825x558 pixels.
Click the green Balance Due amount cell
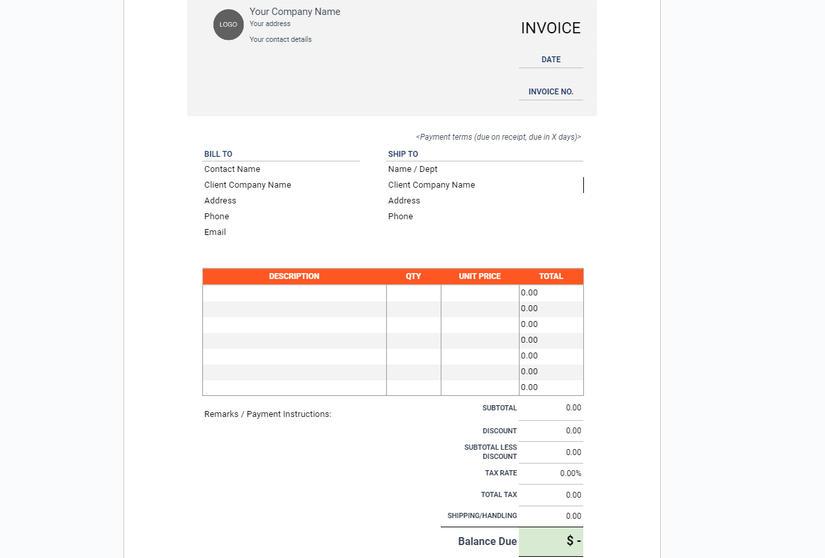(x=551, y=541)
